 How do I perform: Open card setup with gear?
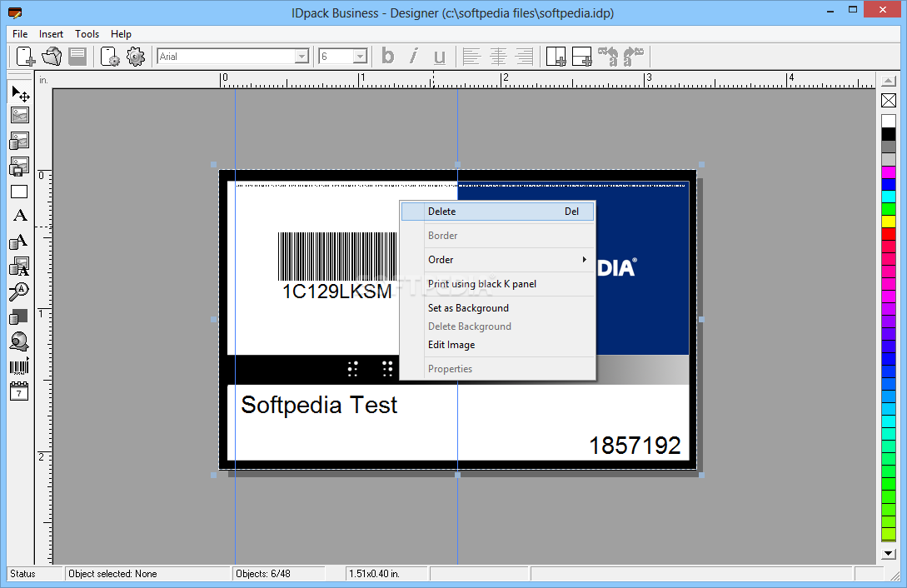[x=109, y=56]
